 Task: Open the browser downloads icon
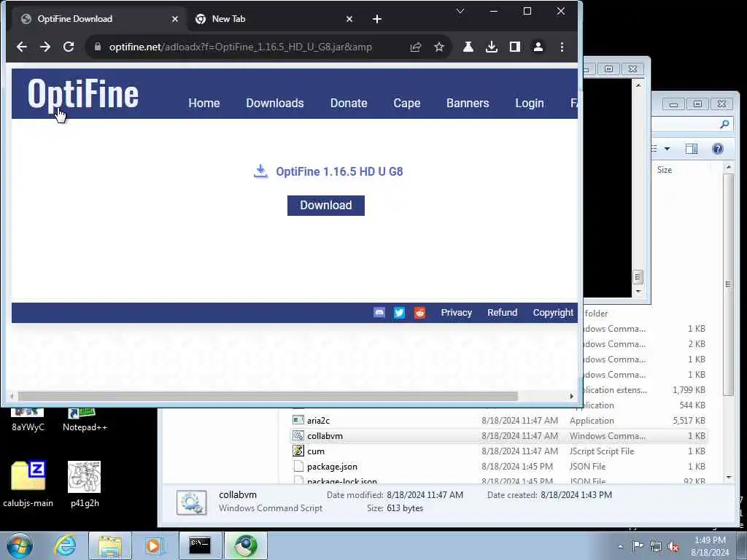pyautogui.click(x=491, y=47)
